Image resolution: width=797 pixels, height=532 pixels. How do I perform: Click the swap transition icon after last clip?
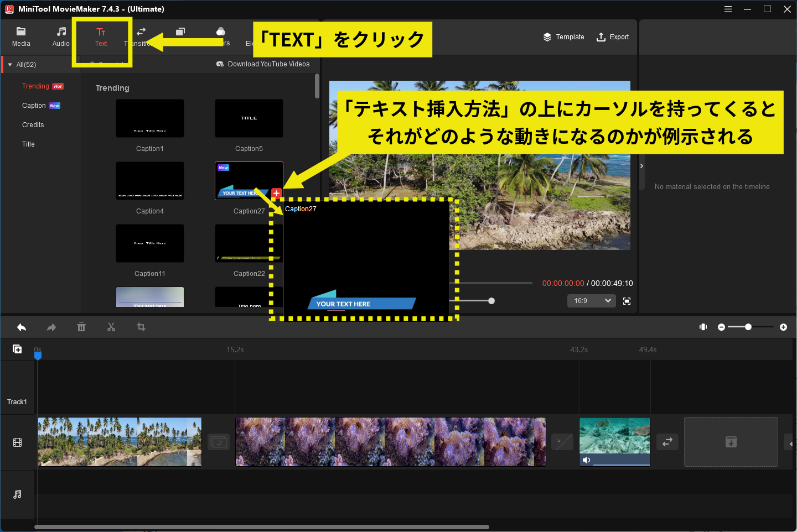point(667,442)
